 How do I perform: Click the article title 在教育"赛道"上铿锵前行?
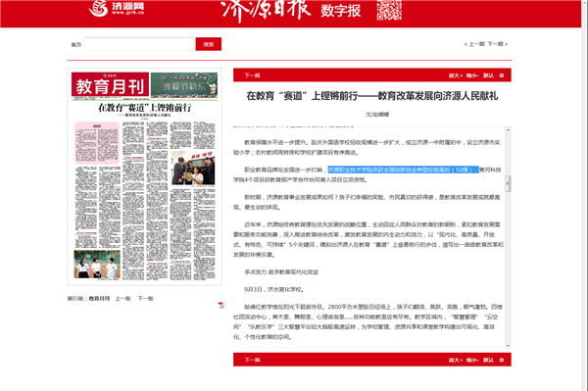click(x=372, y=96)
